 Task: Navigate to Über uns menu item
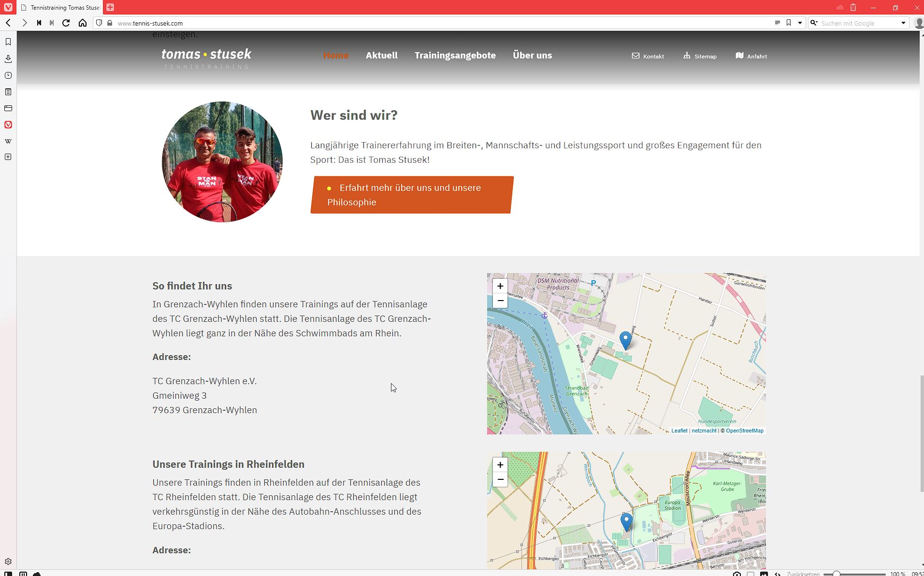coord(532,56)
